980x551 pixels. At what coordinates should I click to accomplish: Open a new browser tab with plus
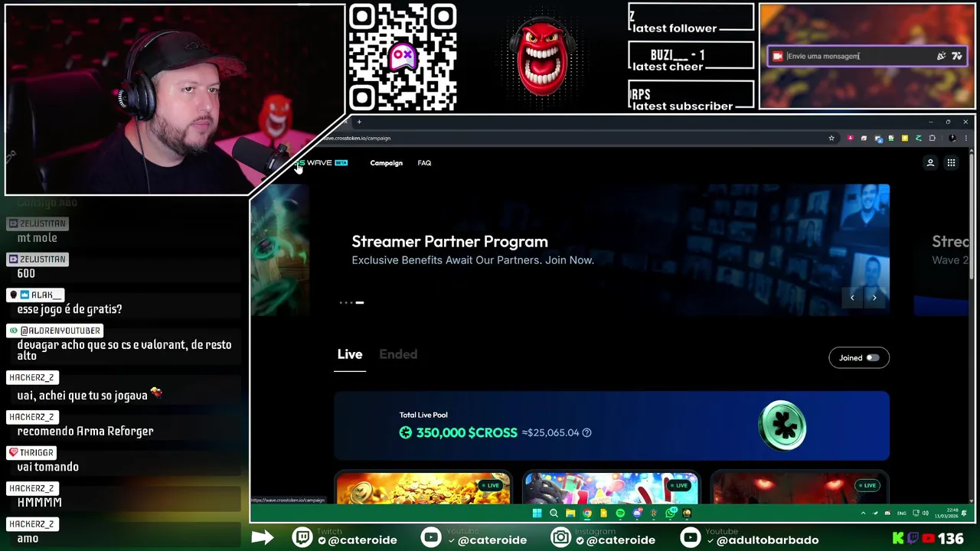[x=359, y=122]
